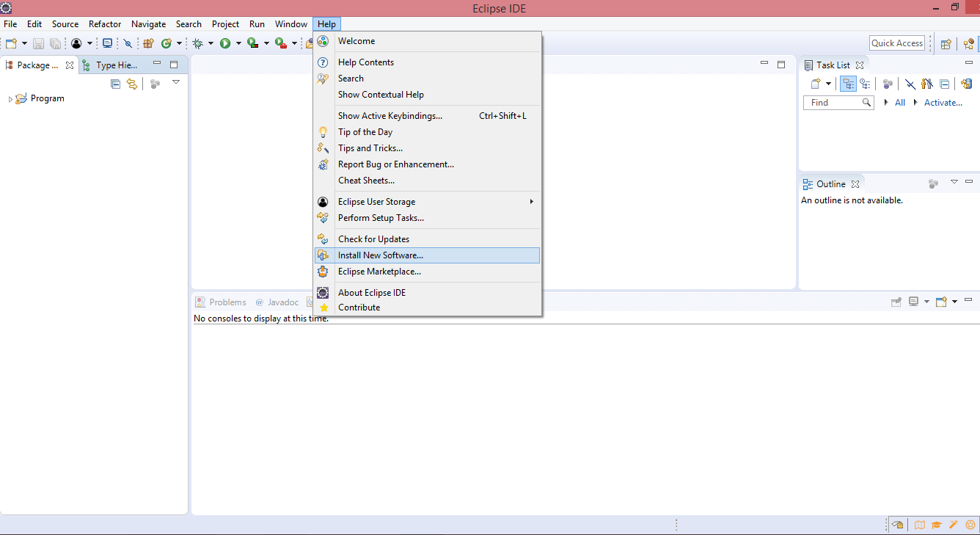Screen dimensions: 980x535
Task: Click the All working set link
Action: point(900,103)
